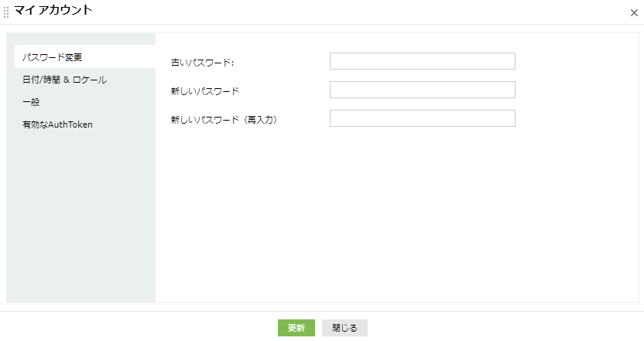Switch to the 一般 tab
Image resolution: width=644 pixels, height=341 pixels.
coord(31,102)
